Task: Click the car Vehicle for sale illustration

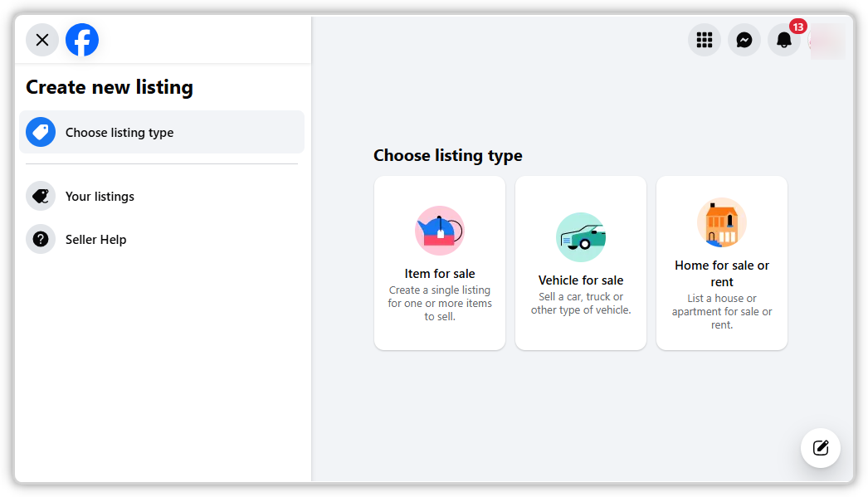Action: [581, 237]
